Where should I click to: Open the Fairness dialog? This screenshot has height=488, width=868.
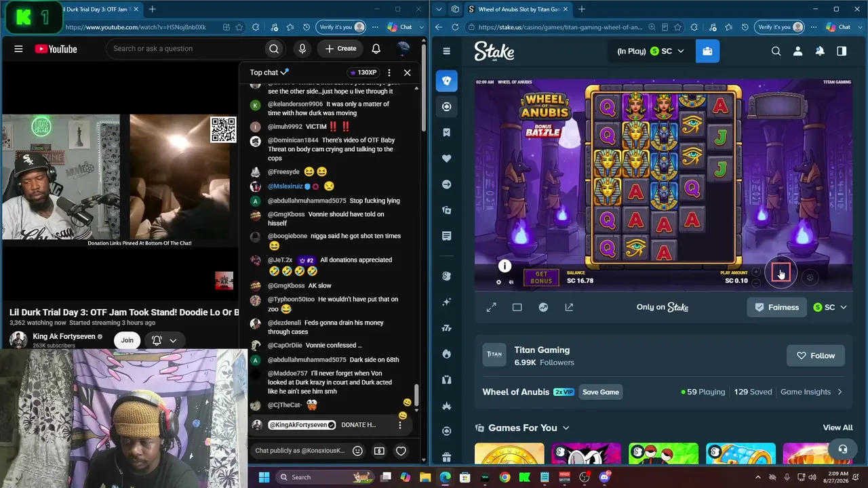pos(777,308)
